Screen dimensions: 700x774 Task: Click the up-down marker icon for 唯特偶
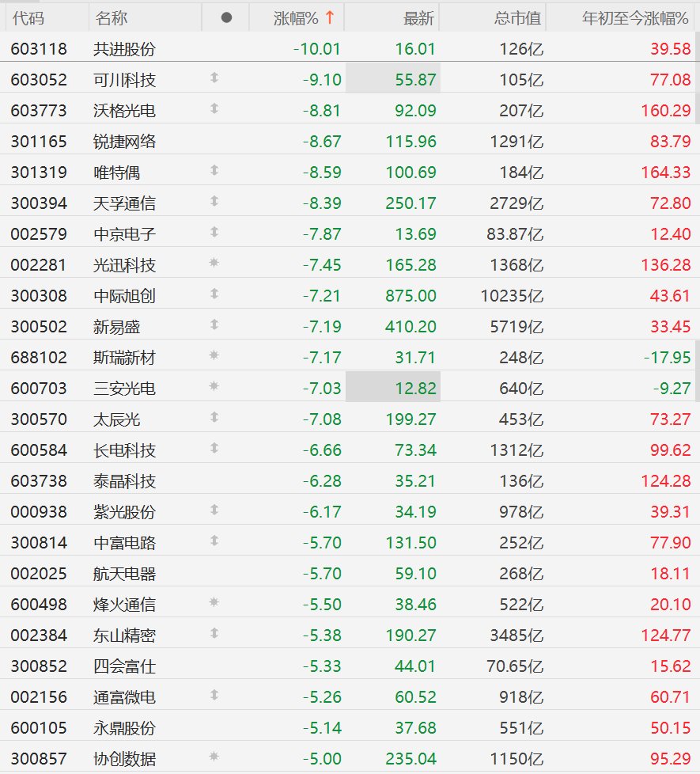click(214, 170)
